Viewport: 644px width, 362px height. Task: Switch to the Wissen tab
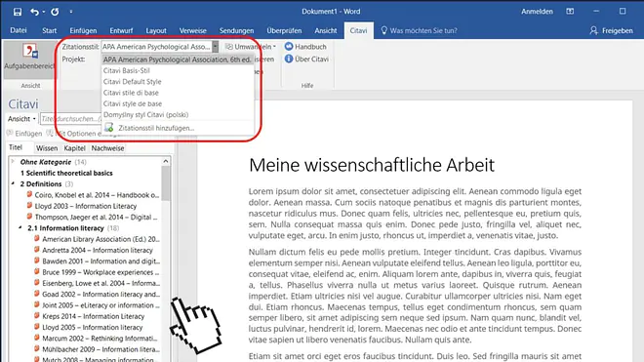[x=47, y=148]
